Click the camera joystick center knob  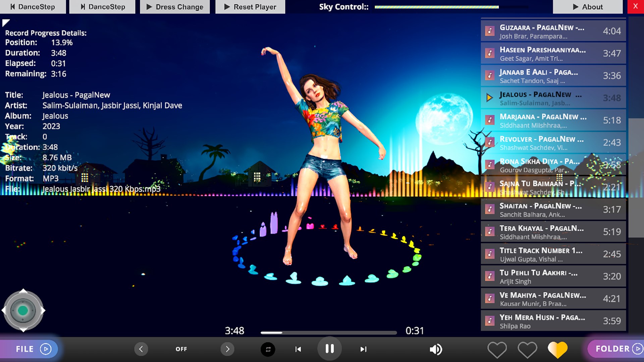[23, 310]
